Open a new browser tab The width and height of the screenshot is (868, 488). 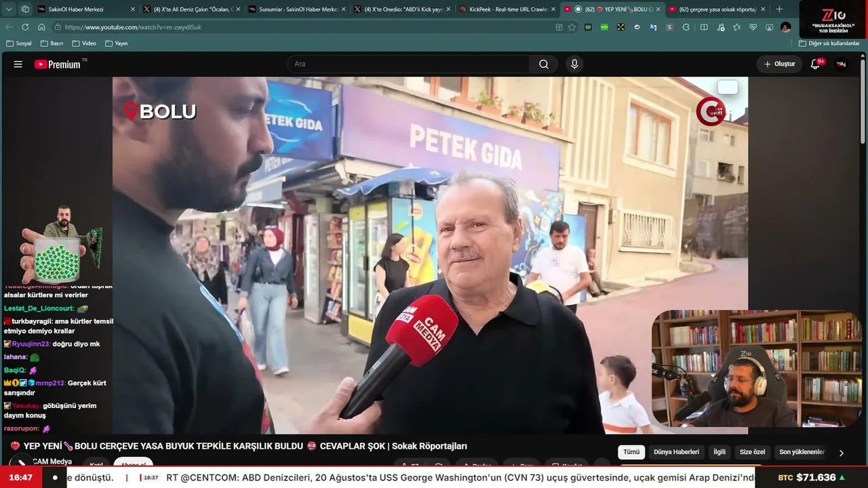779,9
